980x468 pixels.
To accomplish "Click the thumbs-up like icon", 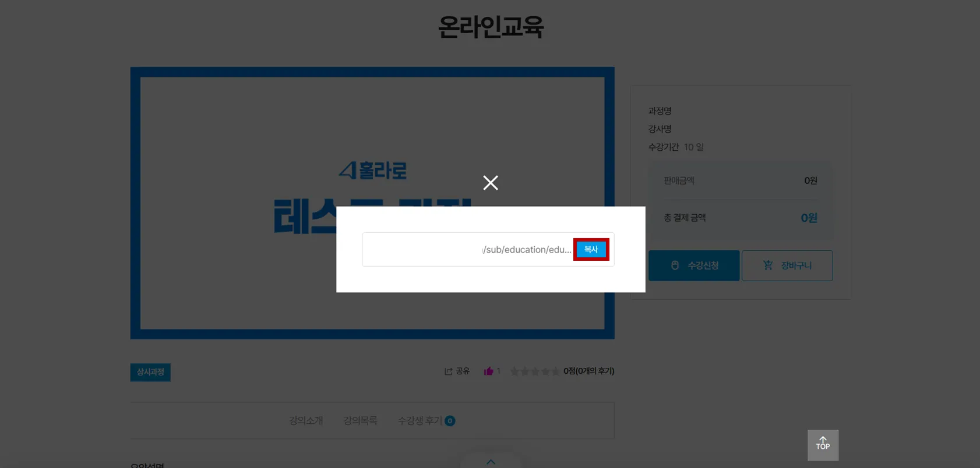I will point(488,371).
